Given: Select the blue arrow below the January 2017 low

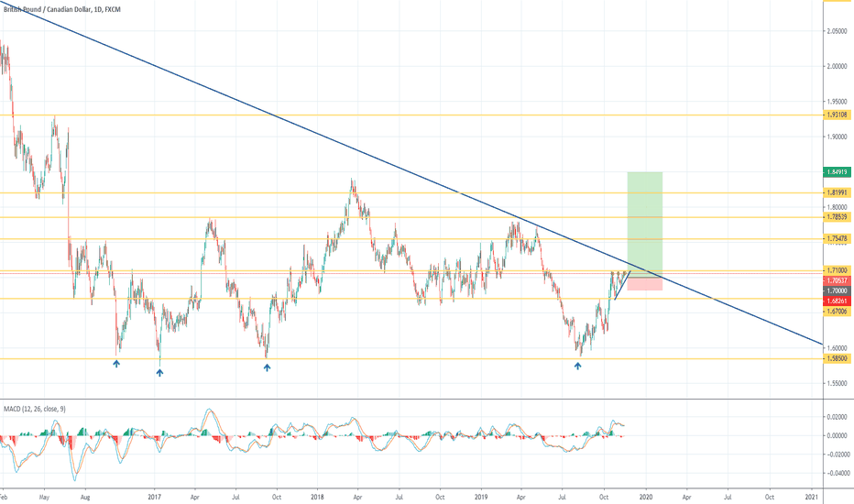Looking at the screenshot, I should (x=159, y=372).
